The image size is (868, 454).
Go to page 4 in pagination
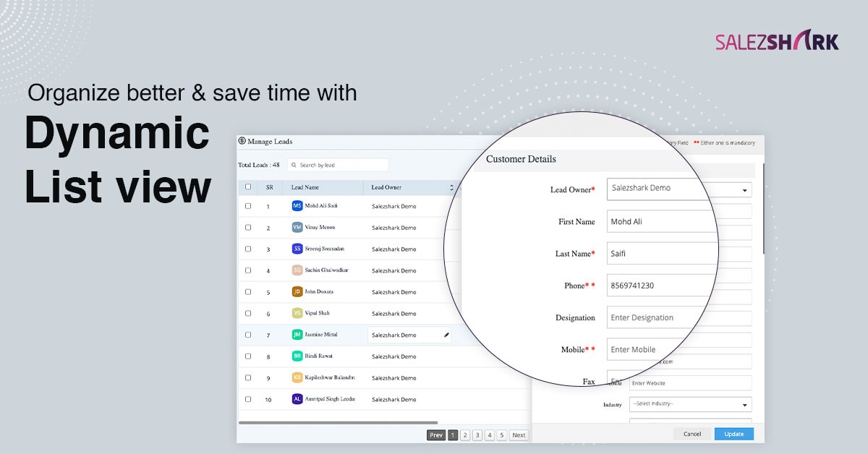pyautogui.click(x=490, y=435)
